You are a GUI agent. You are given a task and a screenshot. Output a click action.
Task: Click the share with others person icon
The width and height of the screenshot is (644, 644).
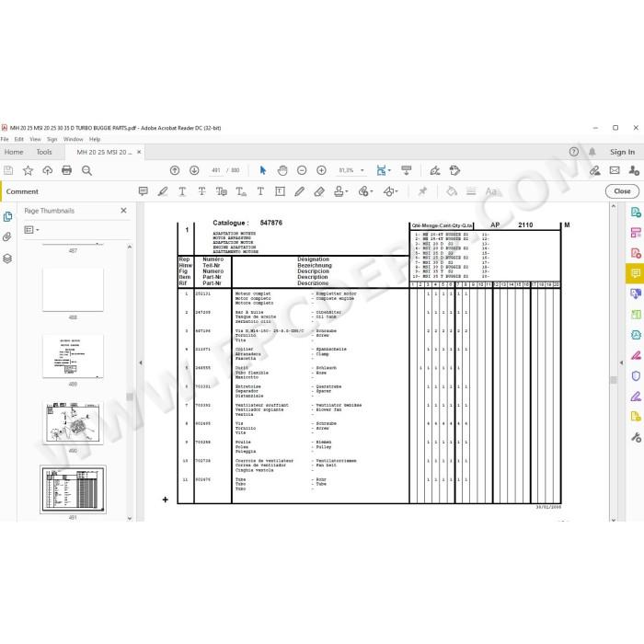(634, 170)
